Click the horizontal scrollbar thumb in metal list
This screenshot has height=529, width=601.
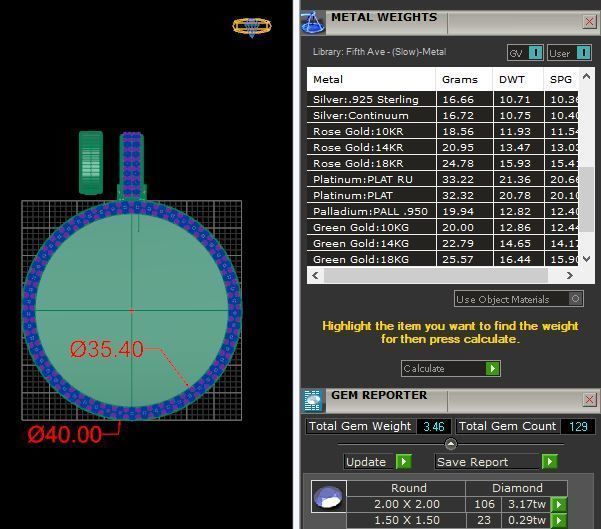pyautogui.click(x=436, y=275)
